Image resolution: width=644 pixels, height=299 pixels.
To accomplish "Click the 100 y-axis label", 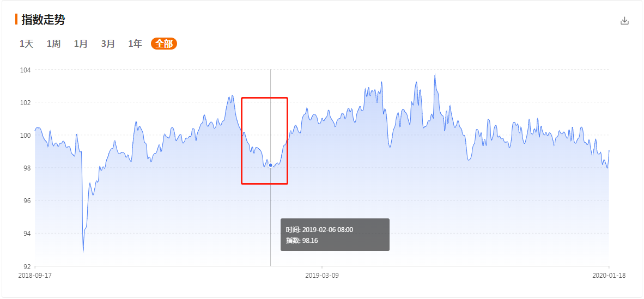I will pos(26,135).
